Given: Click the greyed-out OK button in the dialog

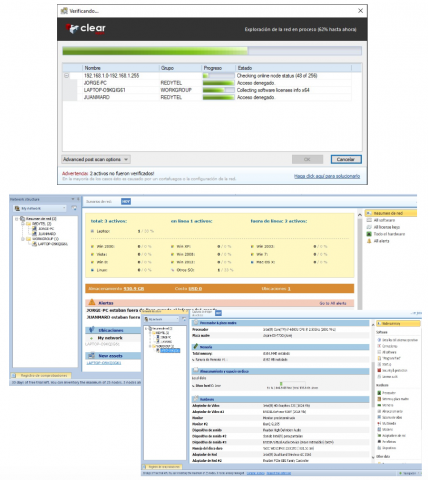Looking at the screenshot, I should point(307,159).
